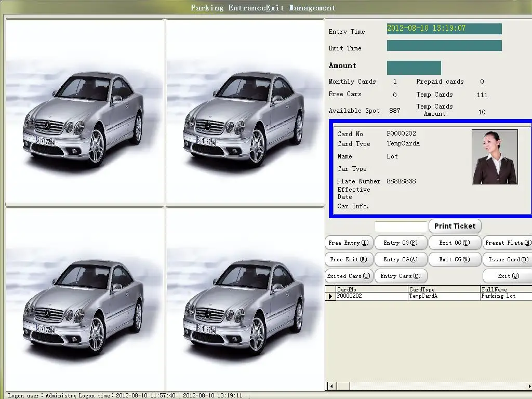Click the card holder's photo

point(495,157)
